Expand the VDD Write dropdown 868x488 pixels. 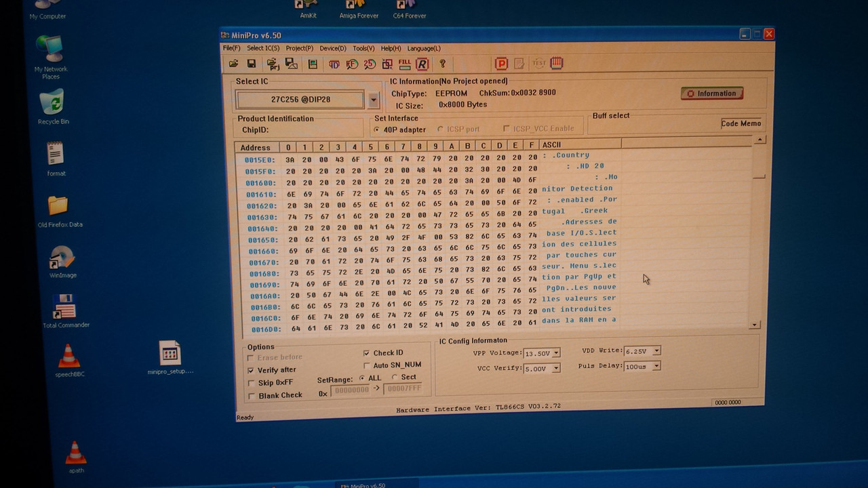[656, 351]
